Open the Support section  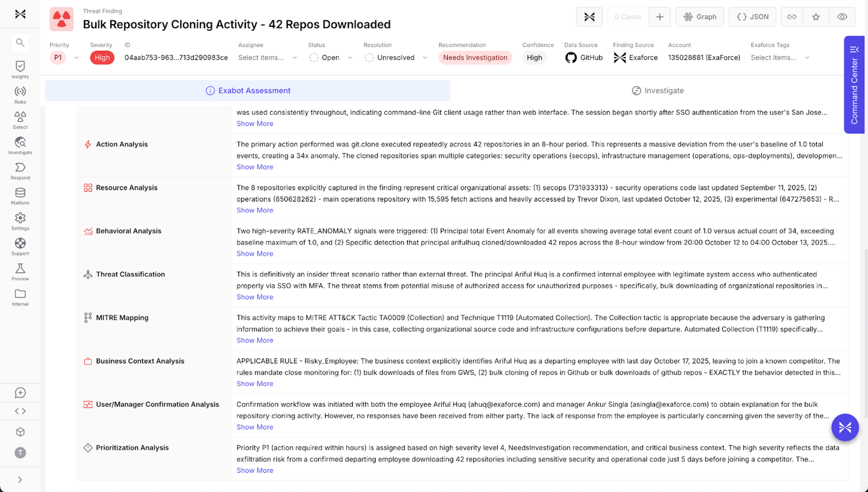pos(20,247)
